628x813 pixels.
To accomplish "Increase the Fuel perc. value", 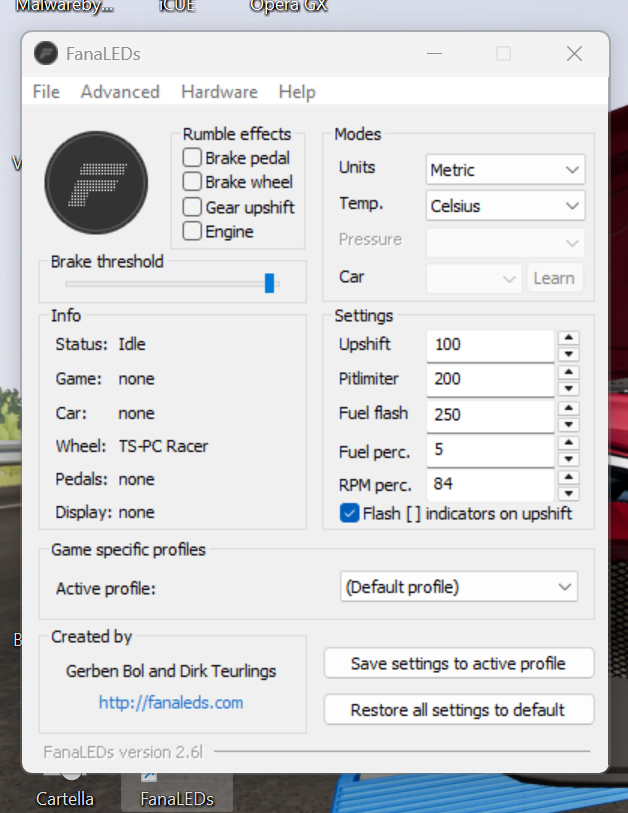I will pos(569,443).
